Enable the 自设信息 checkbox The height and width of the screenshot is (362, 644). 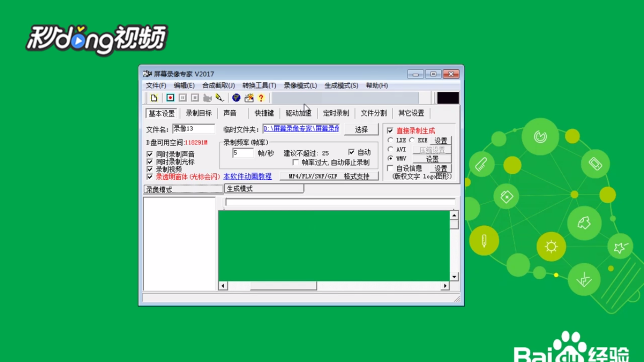point(390,168)
